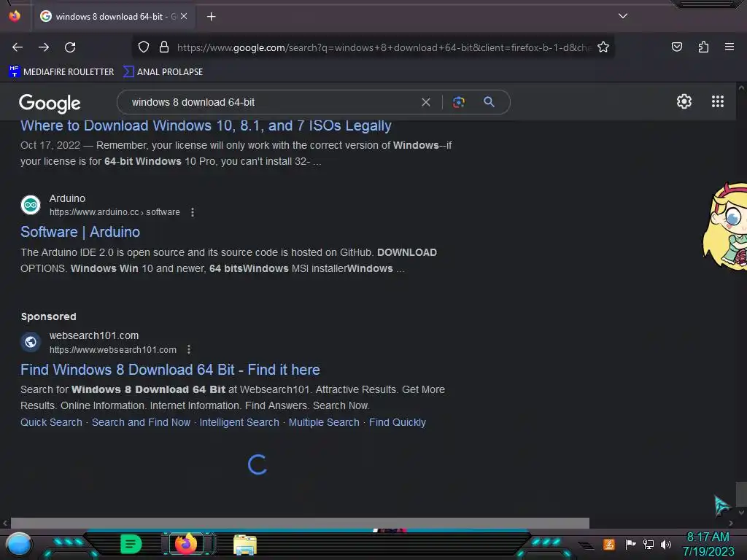
Task: Search by image with Google Lens icon
Action: 458,102
